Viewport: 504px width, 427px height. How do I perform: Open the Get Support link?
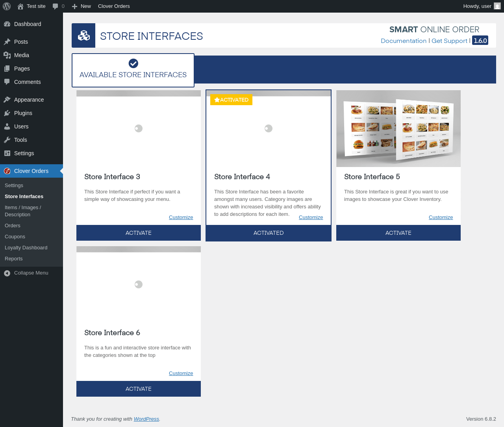449,41
